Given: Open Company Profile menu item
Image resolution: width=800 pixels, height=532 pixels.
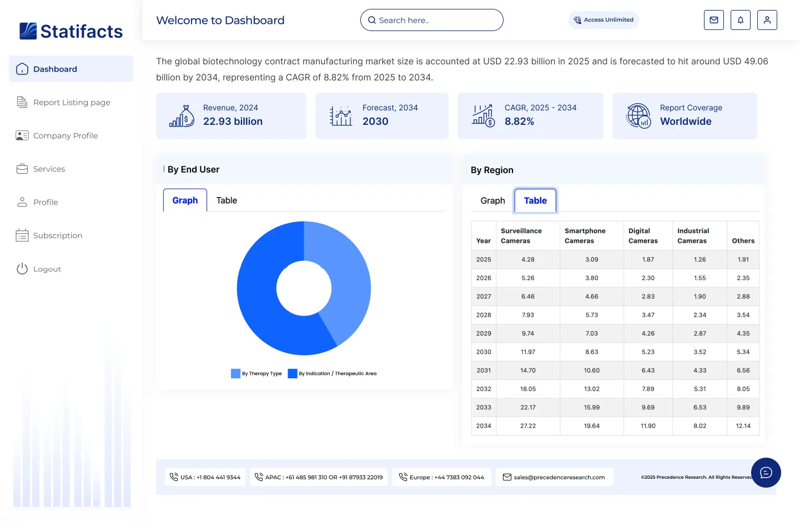Looking at the screenshot, I should click(x=71, y=135).
